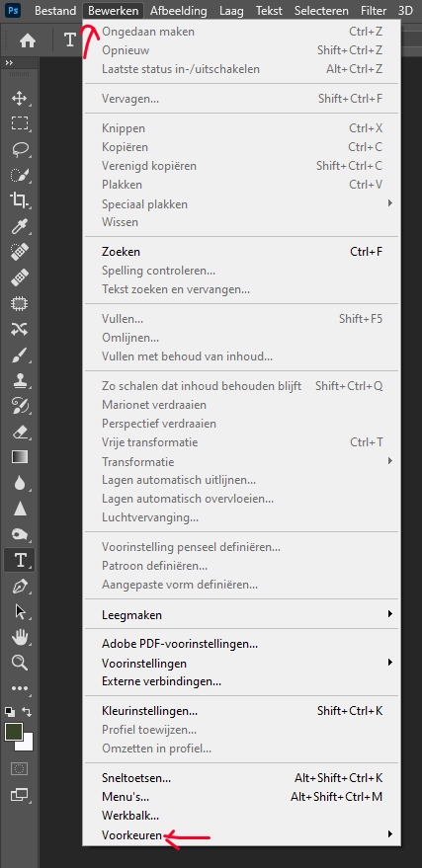The height and width of the screenshot is (868, 422).
Task: Select the Rectangular Marquee tool
Action: coord(20,122)
